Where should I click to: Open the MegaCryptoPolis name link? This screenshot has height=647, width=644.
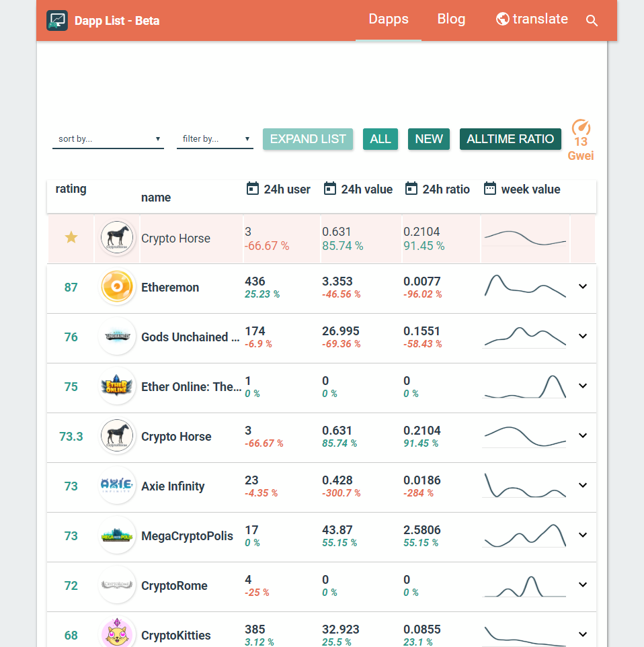[187, 536]
